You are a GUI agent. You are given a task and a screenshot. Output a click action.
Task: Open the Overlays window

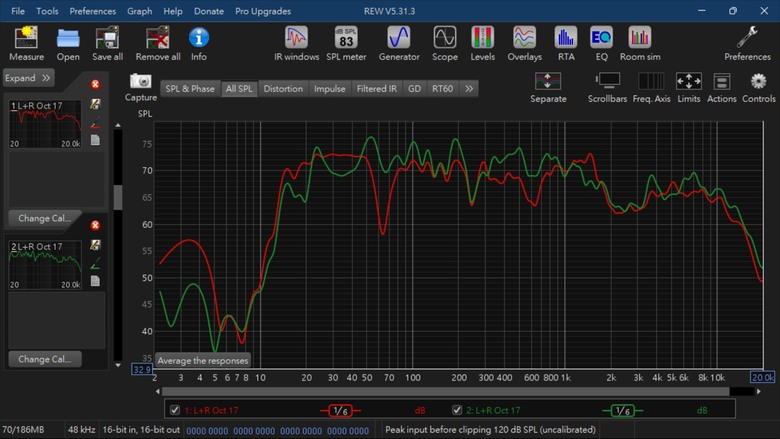pos(524,38)
